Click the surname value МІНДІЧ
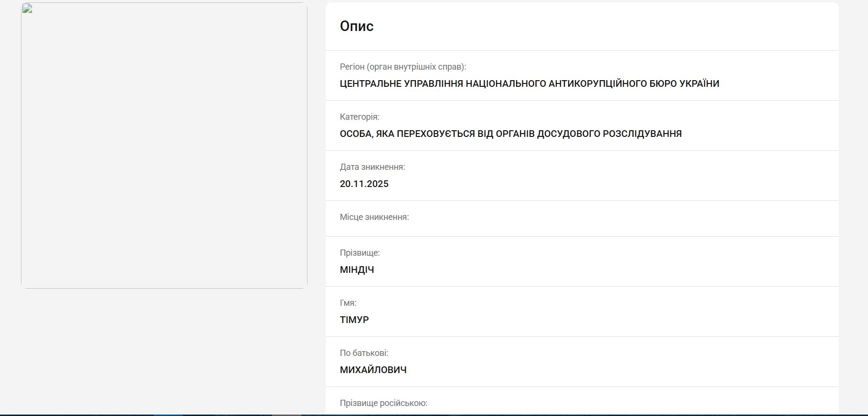Screen dimensions: 868x416 coord(357,270)
